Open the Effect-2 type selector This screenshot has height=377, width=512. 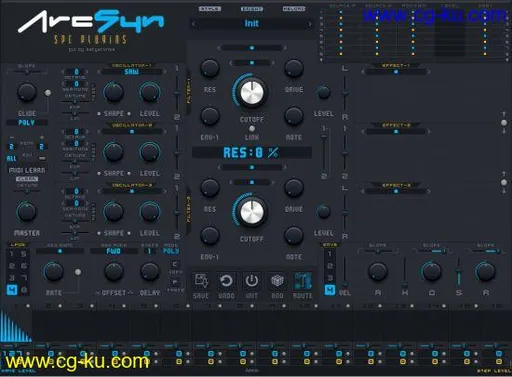click(x=396, y=132)
